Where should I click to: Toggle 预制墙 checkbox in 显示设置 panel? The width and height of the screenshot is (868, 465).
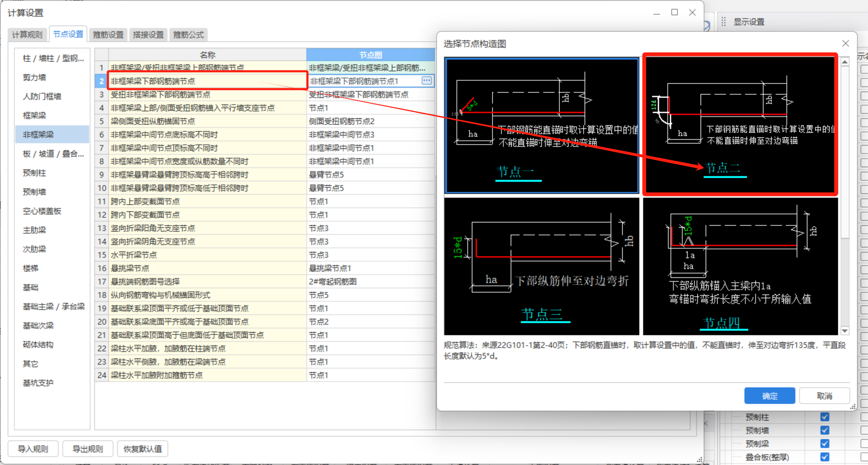click(825, 430)
